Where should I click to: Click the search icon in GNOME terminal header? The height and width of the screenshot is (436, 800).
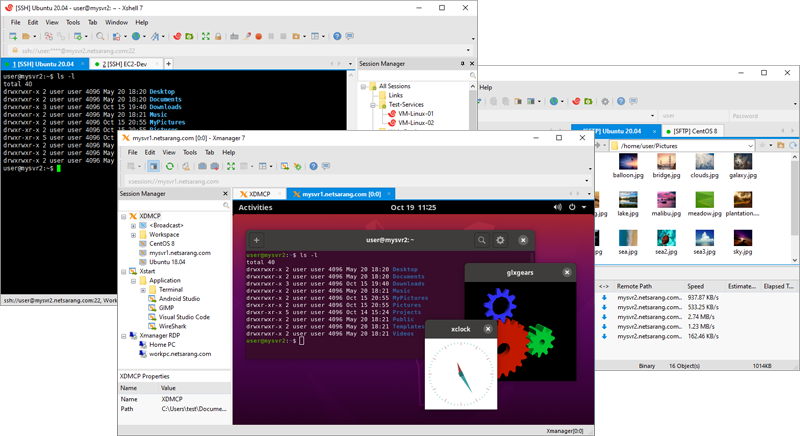(482, 240)
